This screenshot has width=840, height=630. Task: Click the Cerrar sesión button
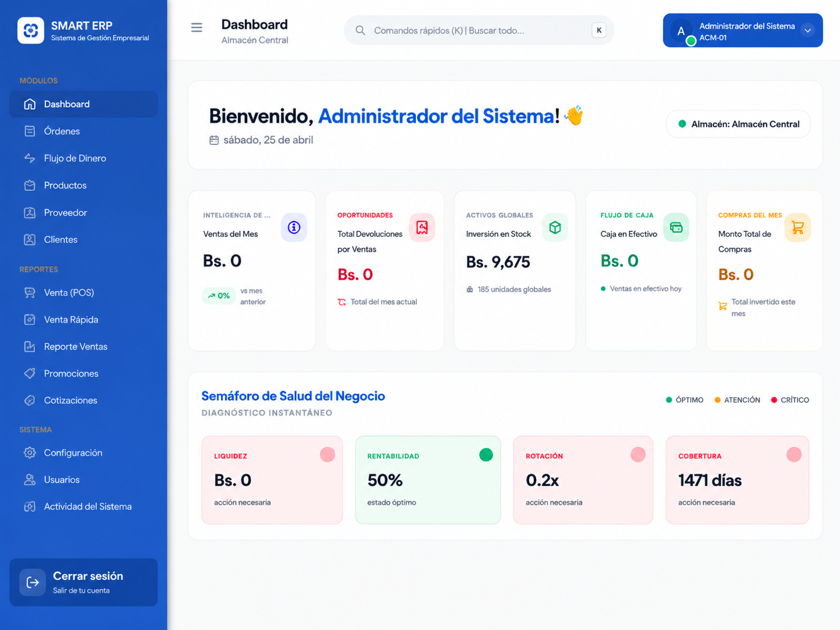point(84,582)
